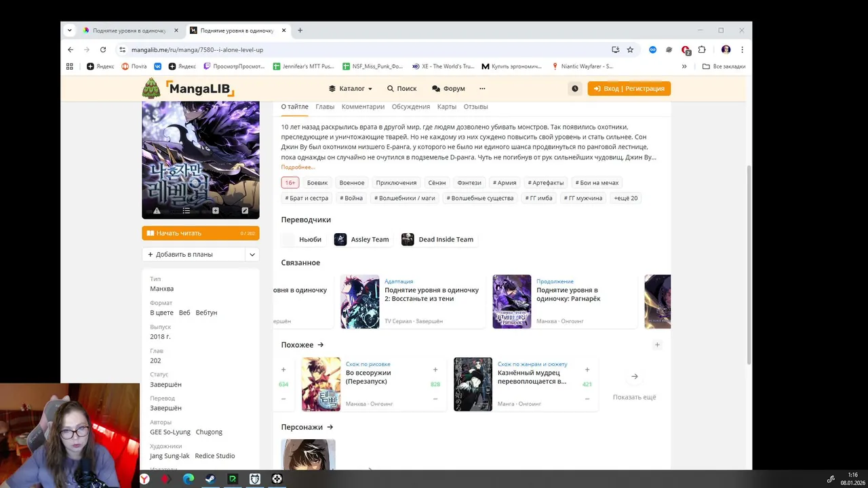Open the Восстаньте из тени related thumbnail
Image resolution: width=868 pixels, height=488 pixels.
click(360, 302)
